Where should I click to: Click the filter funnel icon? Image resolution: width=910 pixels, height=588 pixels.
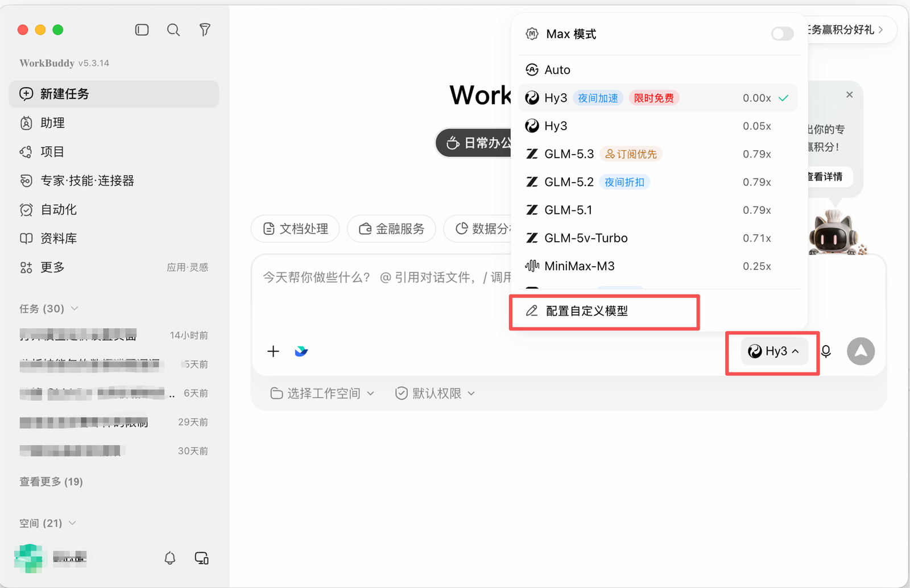pos(205,30)
